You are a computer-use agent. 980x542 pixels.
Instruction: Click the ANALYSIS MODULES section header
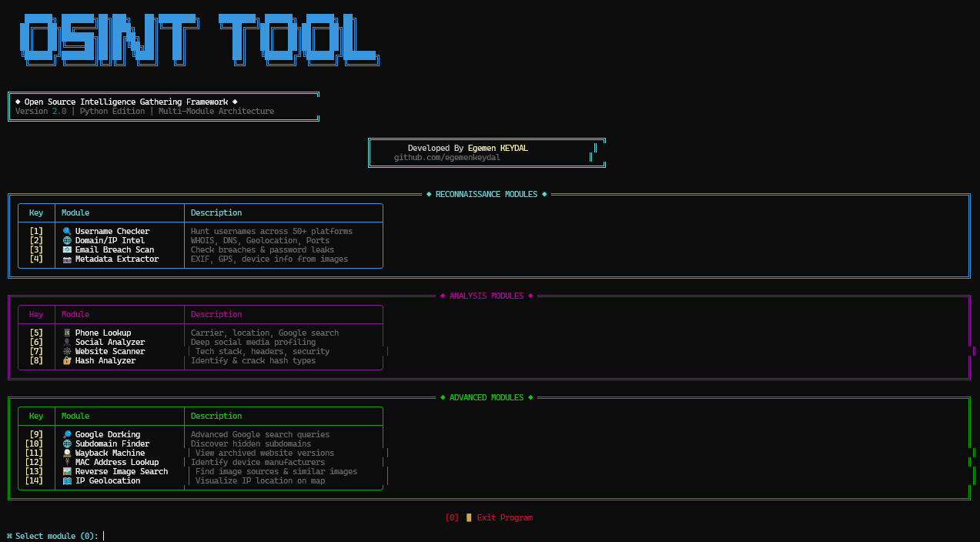(486, 296)
